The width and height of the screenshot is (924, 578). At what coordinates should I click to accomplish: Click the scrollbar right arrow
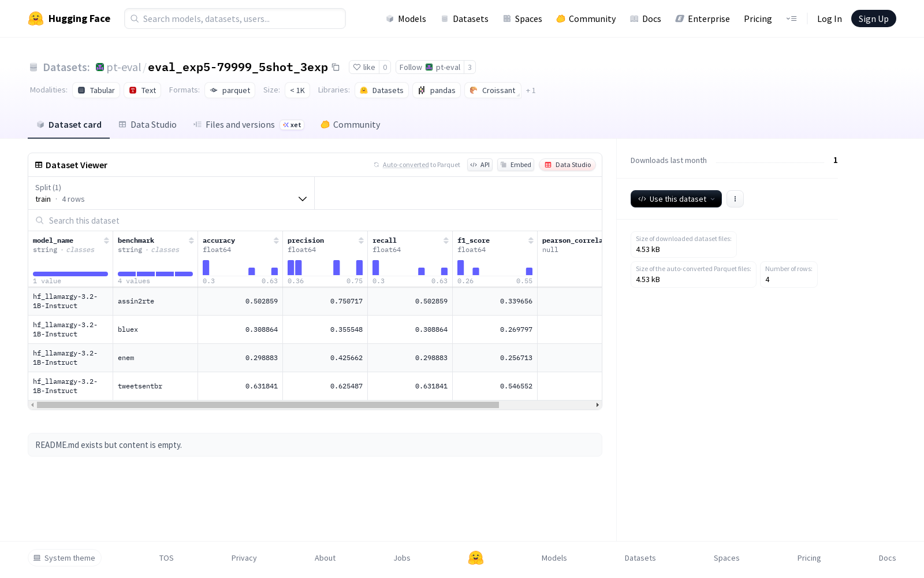[x=597, y=405]
